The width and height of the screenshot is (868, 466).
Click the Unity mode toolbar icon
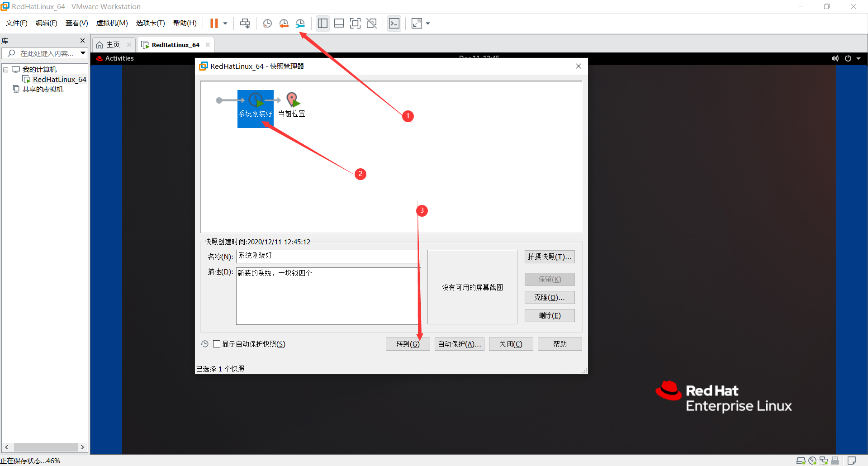(x=372, y=24)
